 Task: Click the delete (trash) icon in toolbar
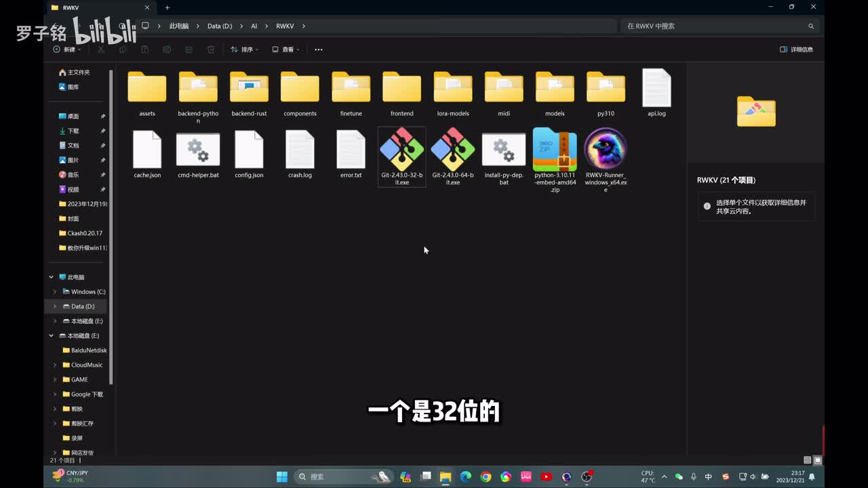pyautogui.click(x=211, y=49)
